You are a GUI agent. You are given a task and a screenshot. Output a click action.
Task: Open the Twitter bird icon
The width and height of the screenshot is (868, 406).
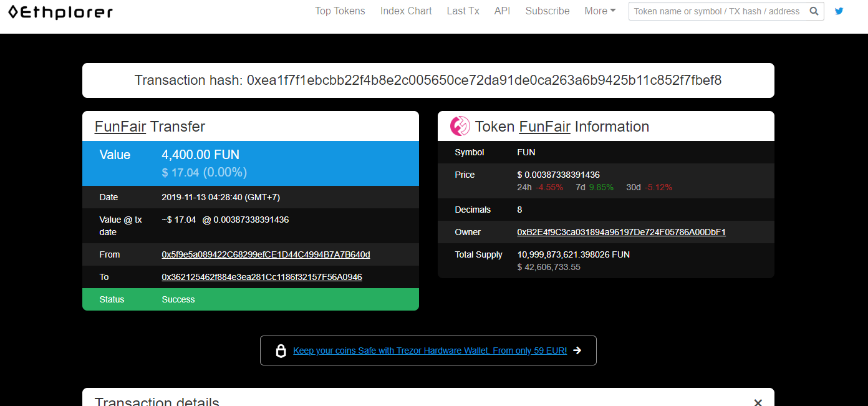[x=839, y=11]
